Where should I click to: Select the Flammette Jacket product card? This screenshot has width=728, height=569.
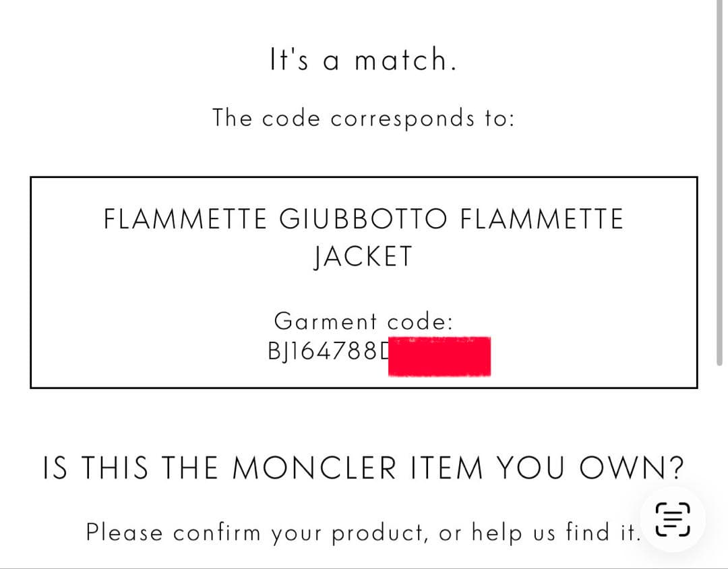click(x=364, y=281)
